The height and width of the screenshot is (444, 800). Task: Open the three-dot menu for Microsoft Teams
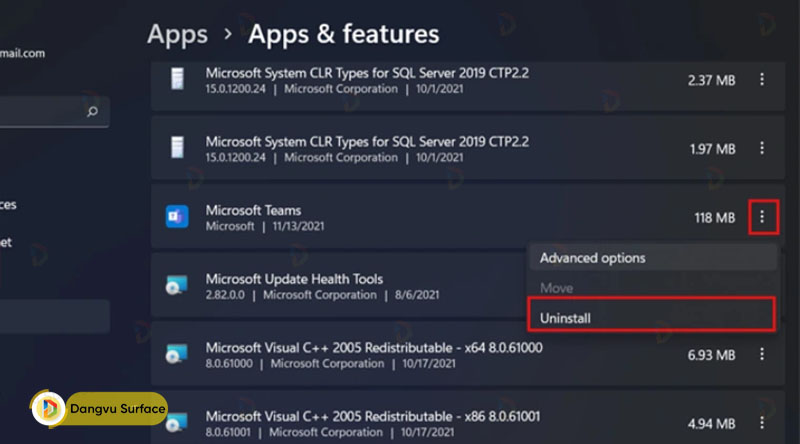pos(763,217)
